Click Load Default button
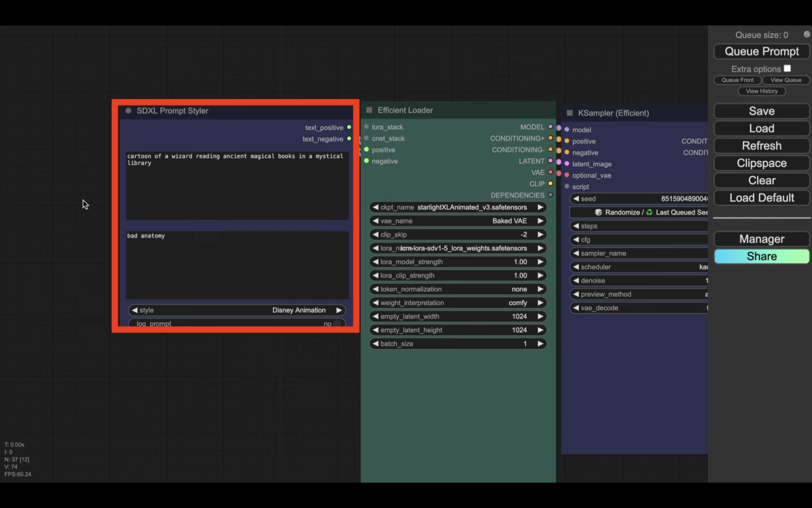Image resolution: width=812 pixels, height=508 pixels. (x=762, y=198)
